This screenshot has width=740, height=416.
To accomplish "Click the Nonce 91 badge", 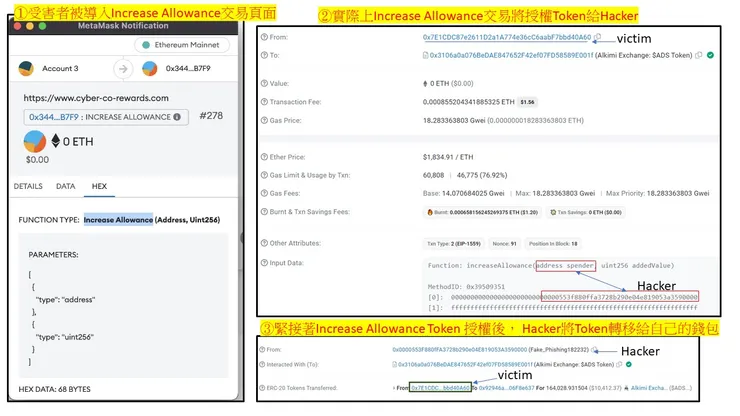I will click(504, 244).
